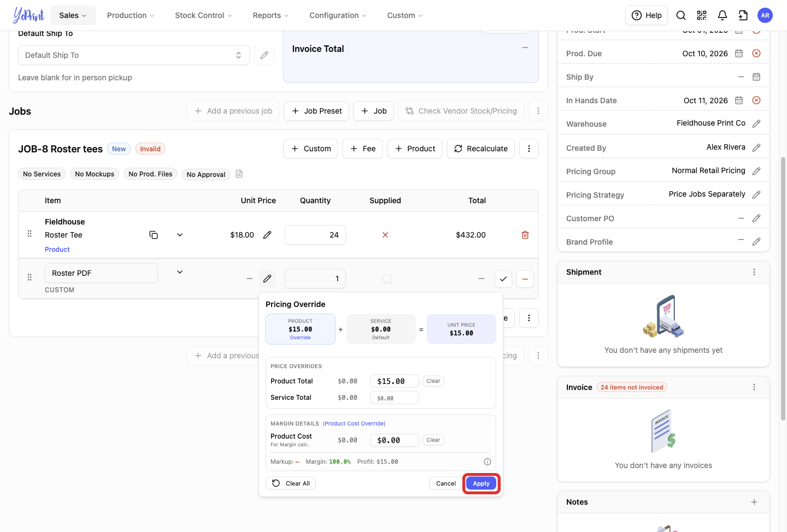Clear the Product Total override
The image size is (787, 532).
click(x=433, y=381)
